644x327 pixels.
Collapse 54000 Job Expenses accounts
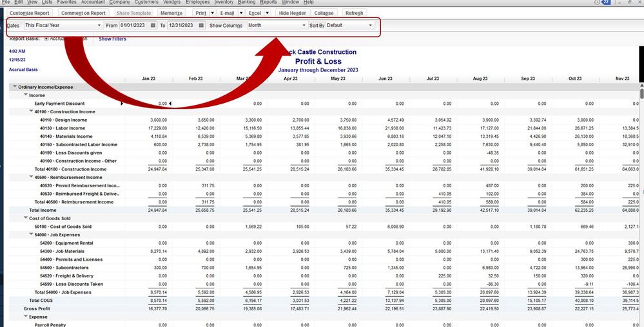point(31,234)
